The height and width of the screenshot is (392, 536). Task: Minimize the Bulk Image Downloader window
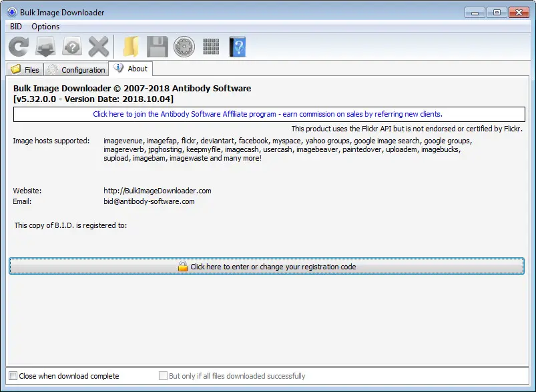coord(475,13)
